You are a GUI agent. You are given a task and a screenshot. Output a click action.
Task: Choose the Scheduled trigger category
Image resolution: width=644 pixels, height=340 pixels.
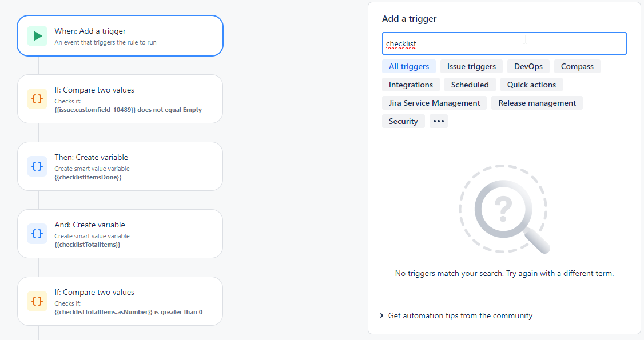point(470,84)
